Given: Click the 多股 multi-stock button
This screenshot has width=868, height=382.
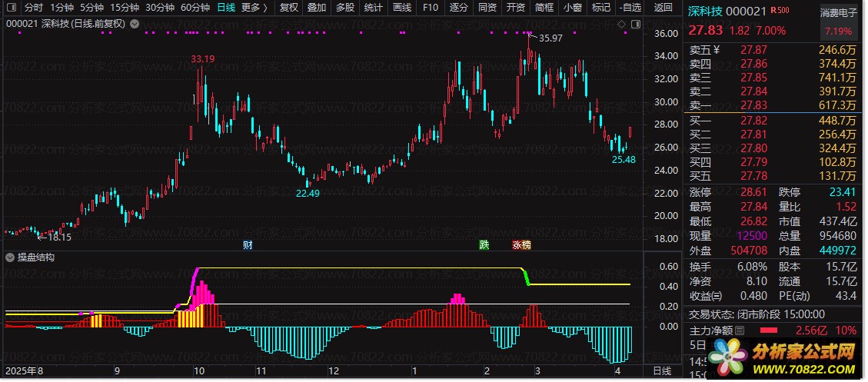Looking at the screenshot, I should [345, 8].
